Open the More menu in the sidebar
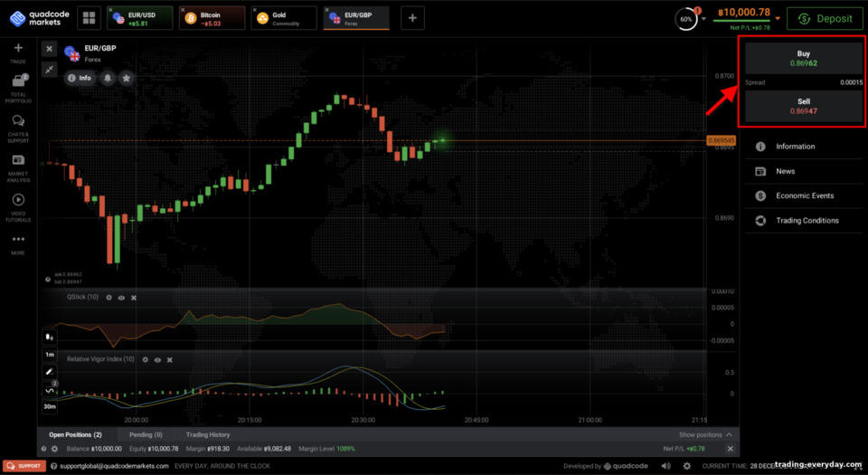 pyautogui.click(x=18, y=244)
